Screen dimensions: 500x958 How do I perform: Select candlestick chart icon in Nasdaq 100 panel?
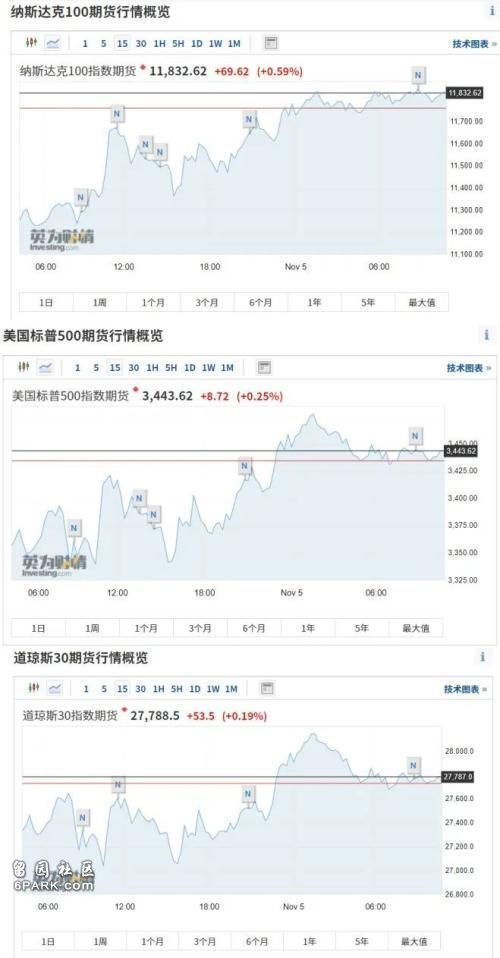coord(32,43)
